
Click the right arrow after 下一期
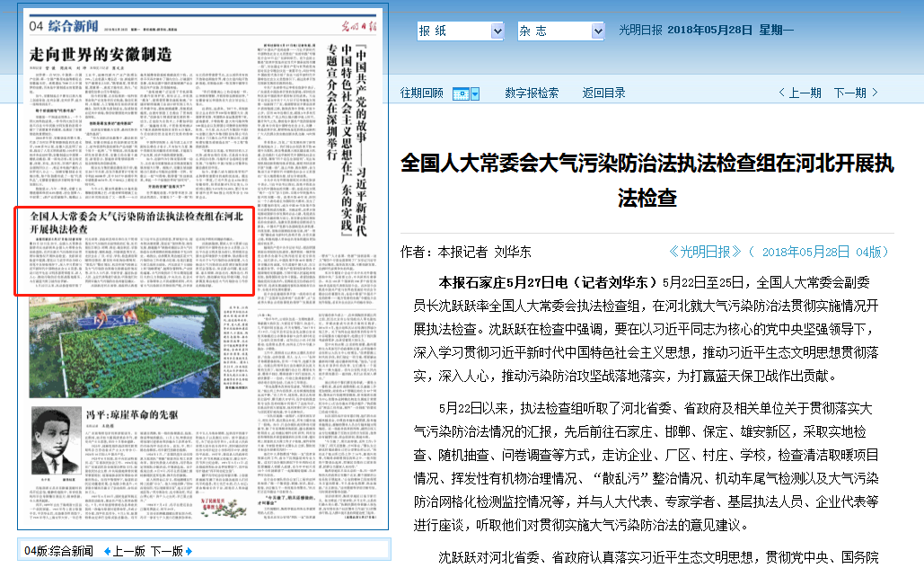coord(875,93)
